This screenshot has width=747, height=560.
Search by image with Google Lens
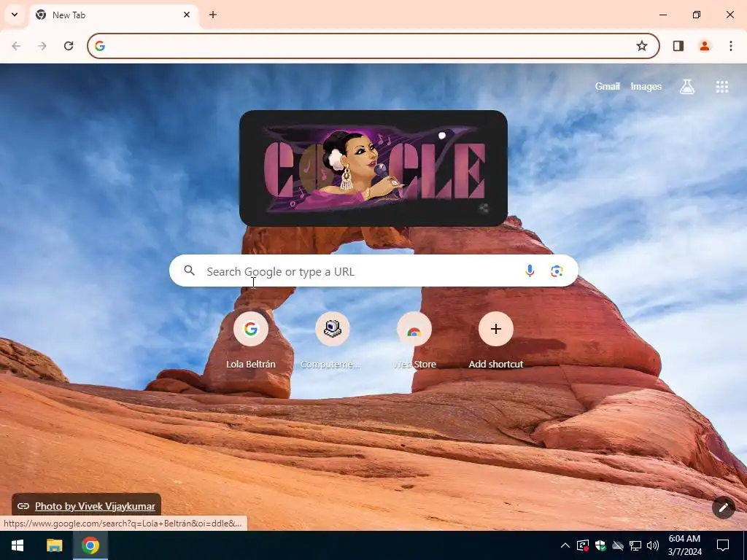tap(557, 271)
